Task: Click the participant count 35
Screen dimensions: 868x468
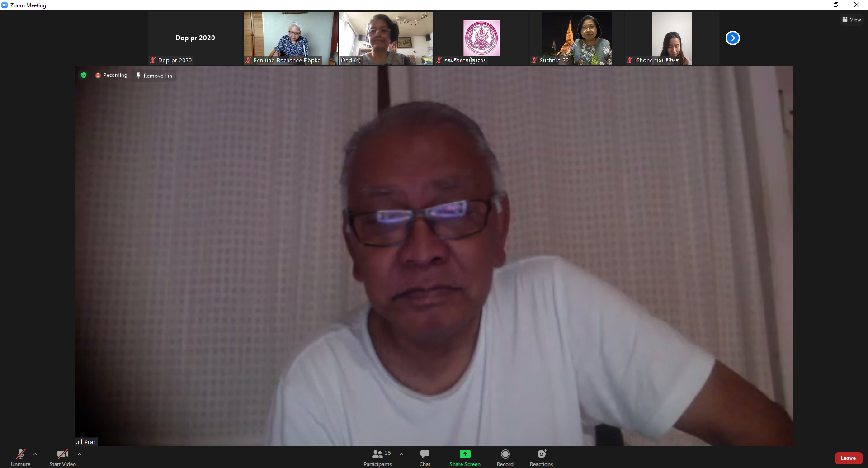Action: [388, 453]
